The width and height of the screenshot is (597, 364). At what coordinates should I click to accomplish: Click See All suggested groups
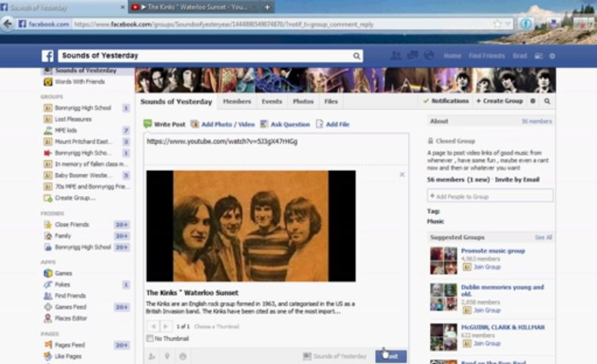(x=543, y=237)
